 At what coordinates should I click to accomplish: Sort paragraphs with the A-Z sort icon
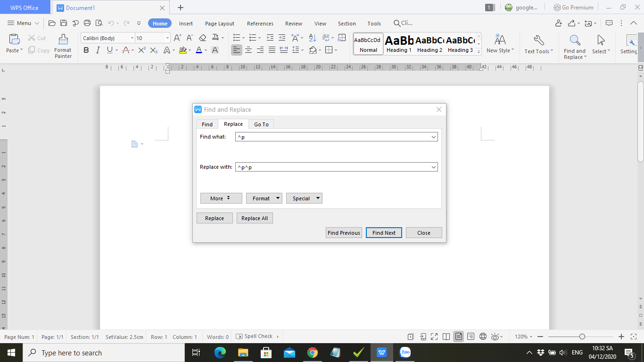[x=312, y=37]
